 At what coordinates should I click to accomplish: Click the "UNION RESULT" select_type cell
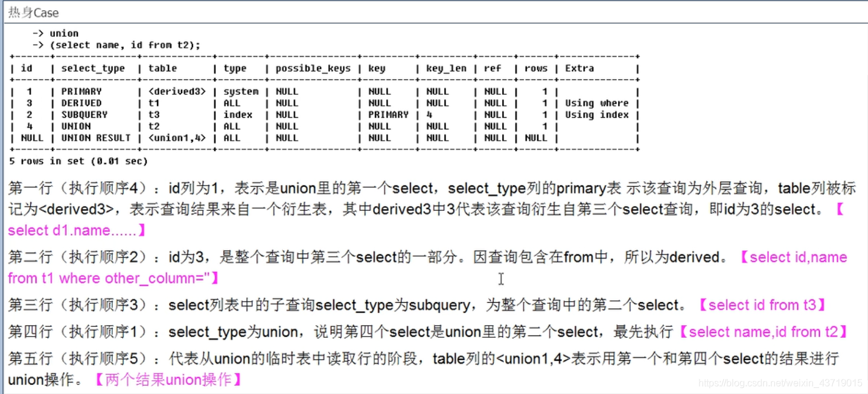96,138
